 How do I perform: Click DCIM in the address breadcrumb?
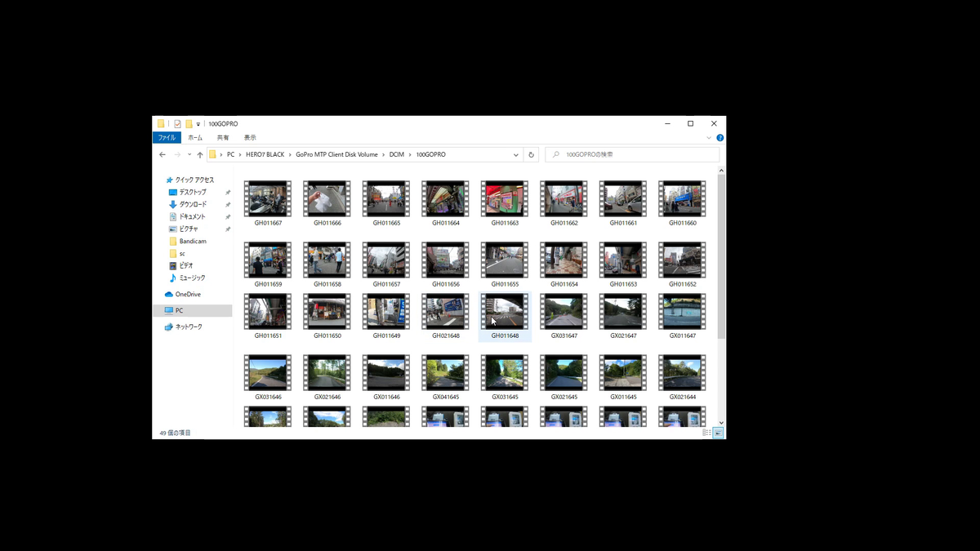coord(397,154)
